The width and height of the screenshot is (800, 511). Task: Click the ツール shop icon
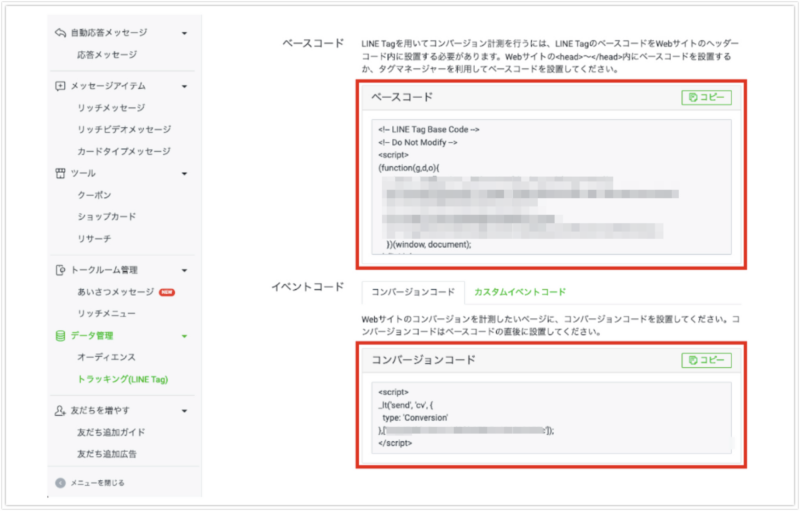(x=60, y=173)
